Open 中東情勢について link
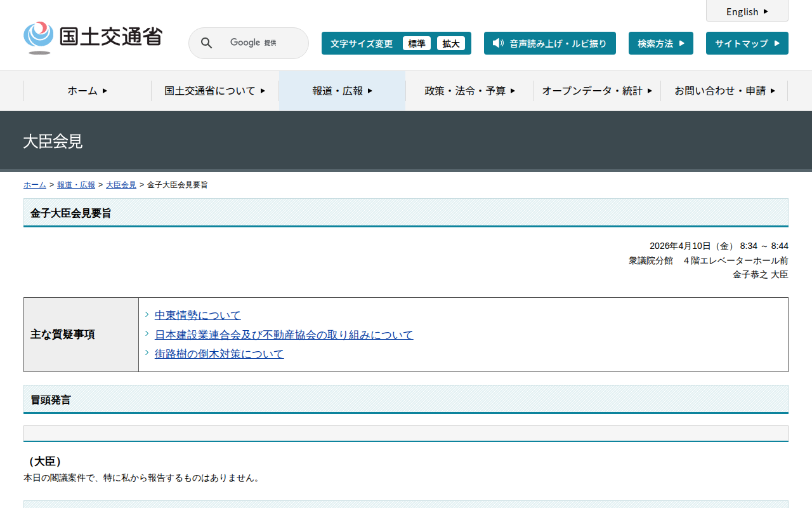This screenshot has height=508, width=812. click(198, 316)
